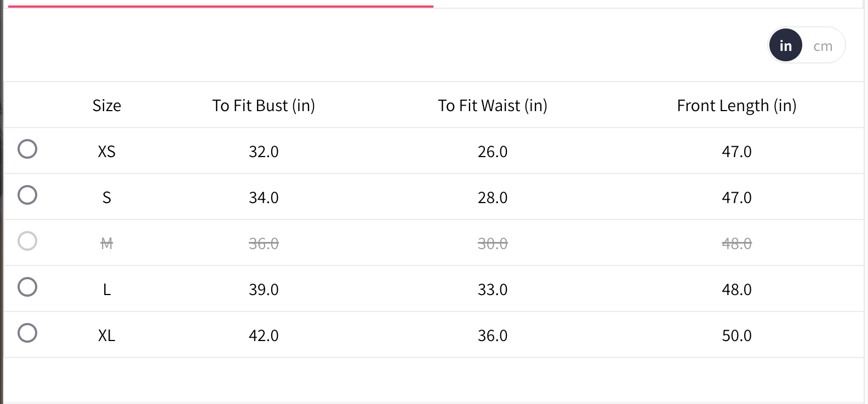
Task: Choose the L size radio button
Action: tap(27, 287)
